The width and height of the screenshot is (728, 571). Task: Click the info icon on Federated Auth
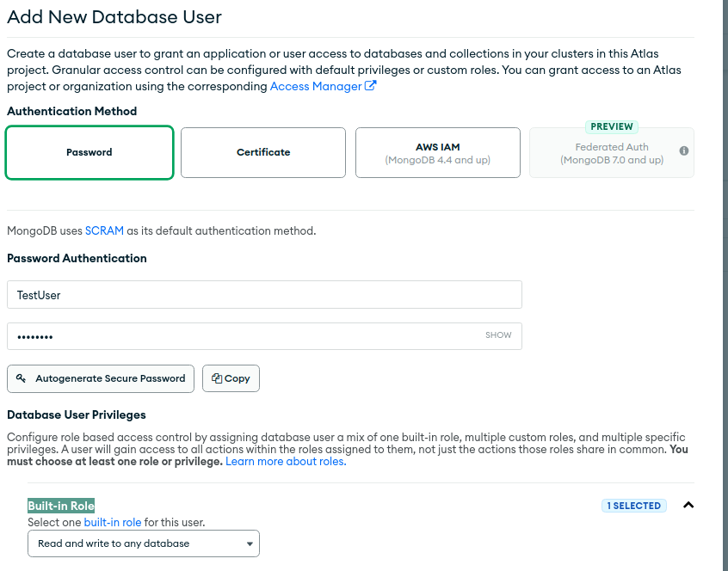(684, 150)
